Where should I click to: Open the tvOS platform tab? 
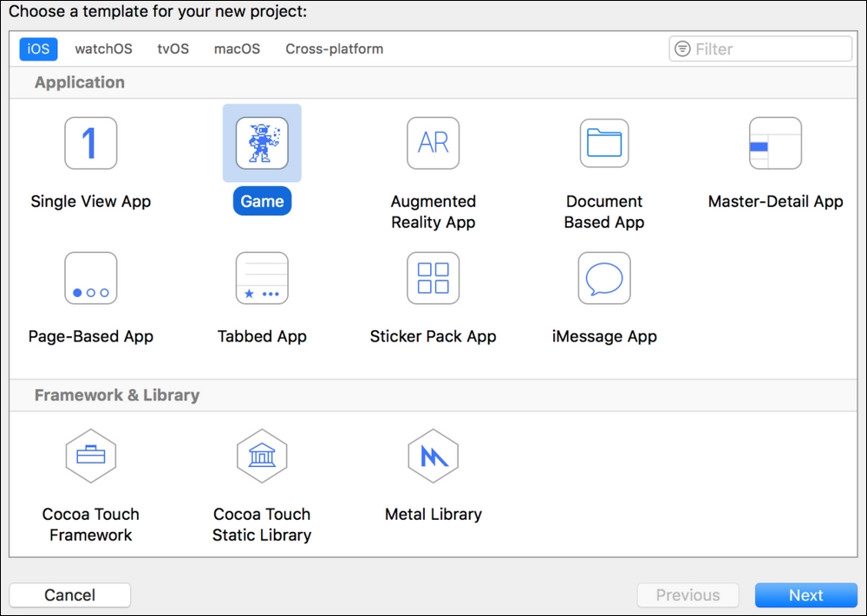point(173,49)
